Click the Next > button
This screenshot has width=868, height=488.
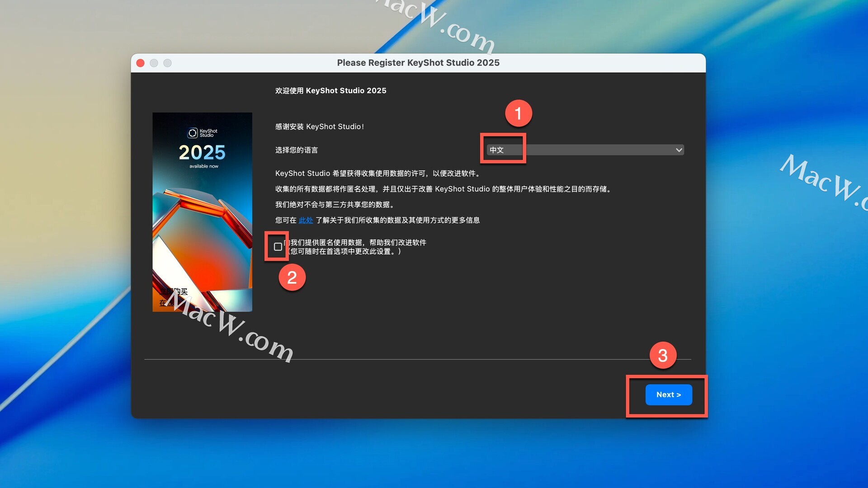tap(669, 394)
